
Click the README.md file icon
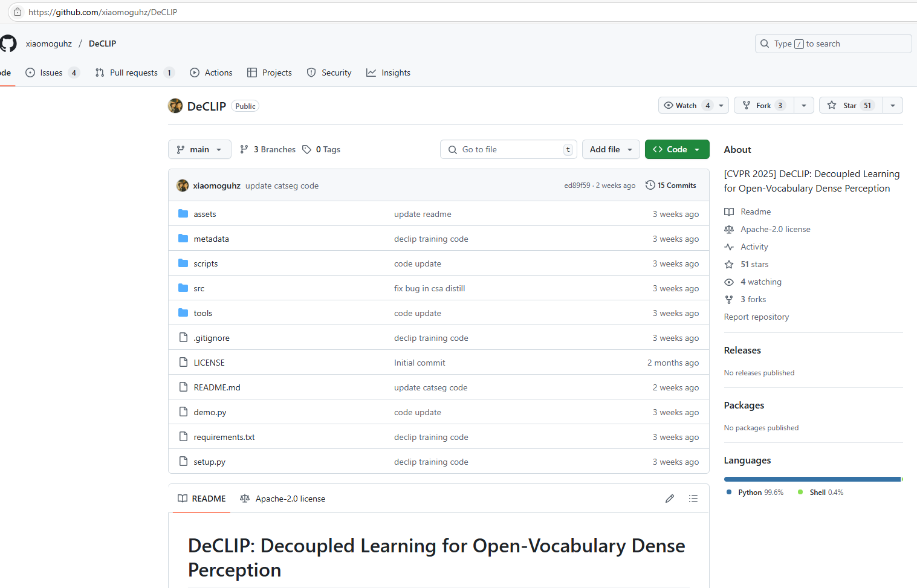pyautogui.click(x=183, y=387)
